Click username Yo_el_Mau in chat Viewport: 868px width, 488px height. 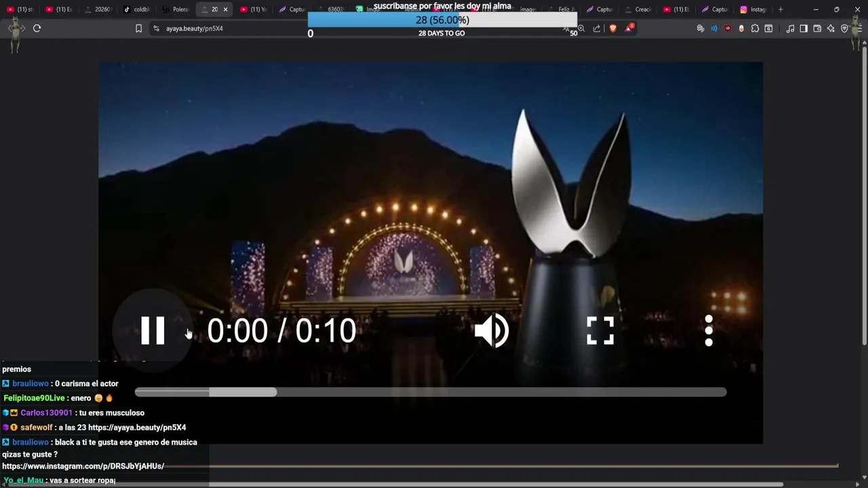point(24,481)
